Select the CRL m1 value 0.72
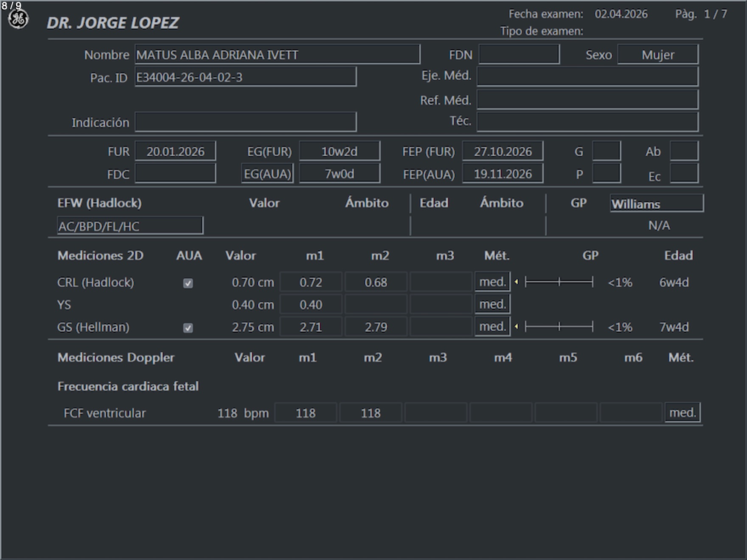The image size is (747, 560). [x=311, y=282]
